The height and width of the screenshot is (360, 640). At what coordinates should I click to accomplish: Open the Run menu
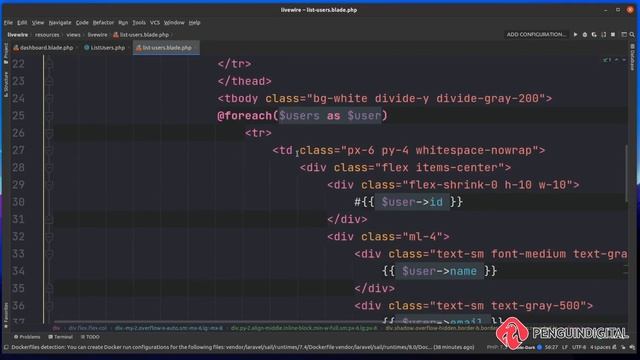[x=123, y=22]
